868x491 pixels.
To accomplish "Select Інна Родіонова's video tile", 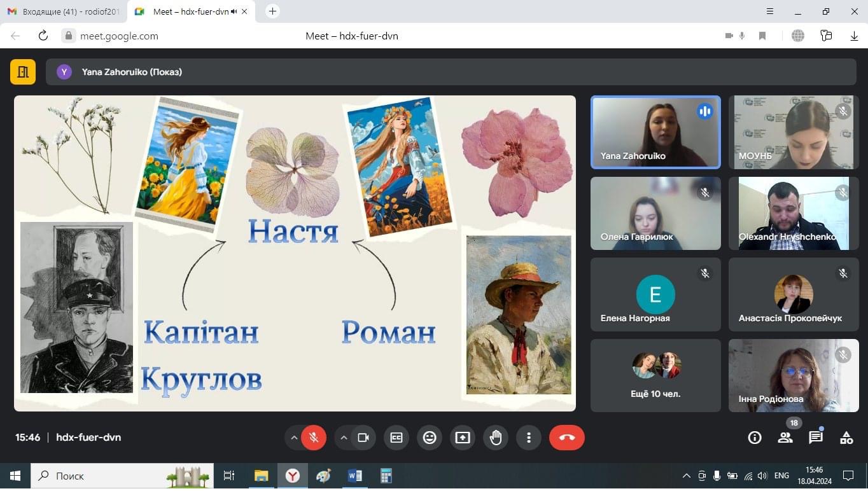I will point(794,375).
